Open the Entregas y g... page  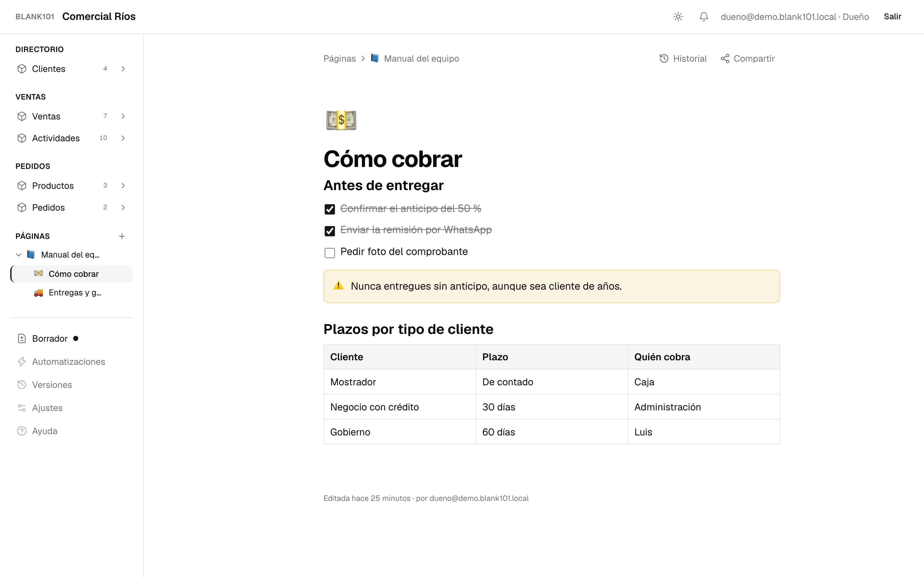72,293
